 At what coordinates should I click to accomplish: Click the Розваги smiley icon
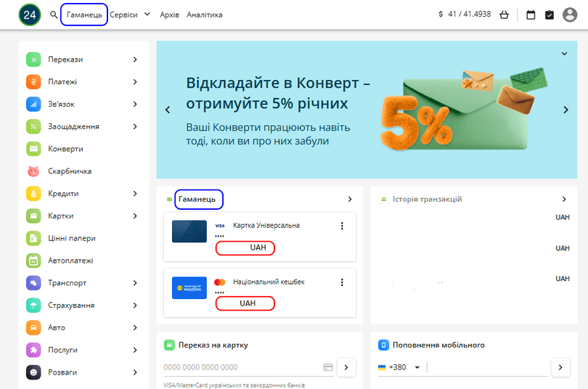pos(33,372)
